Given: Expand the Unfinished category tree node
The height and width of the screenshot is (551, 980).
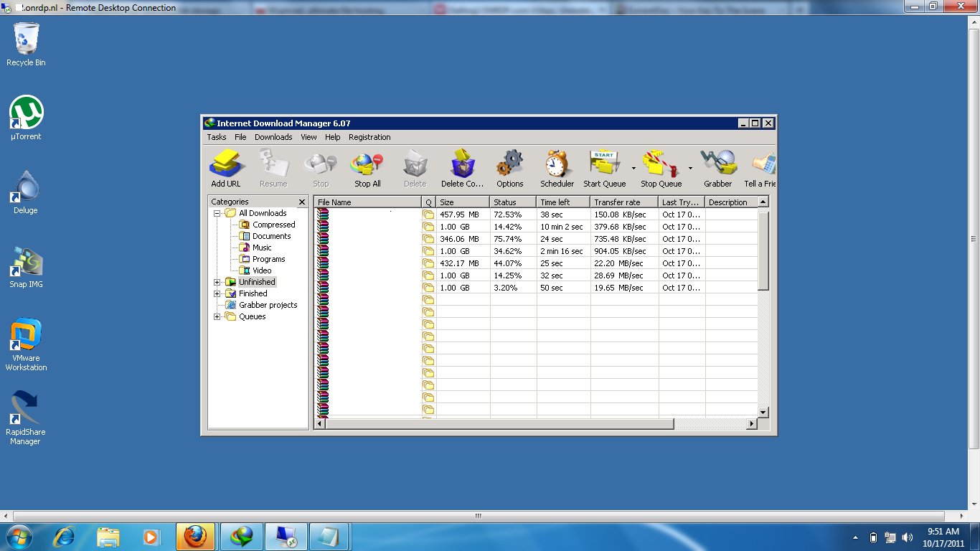Looking at the screenshot, I should point(217,282).
